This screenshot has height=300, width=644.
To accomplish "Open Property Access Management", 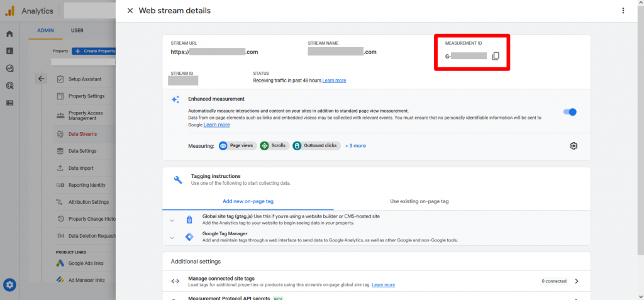I will click(86, 116).
